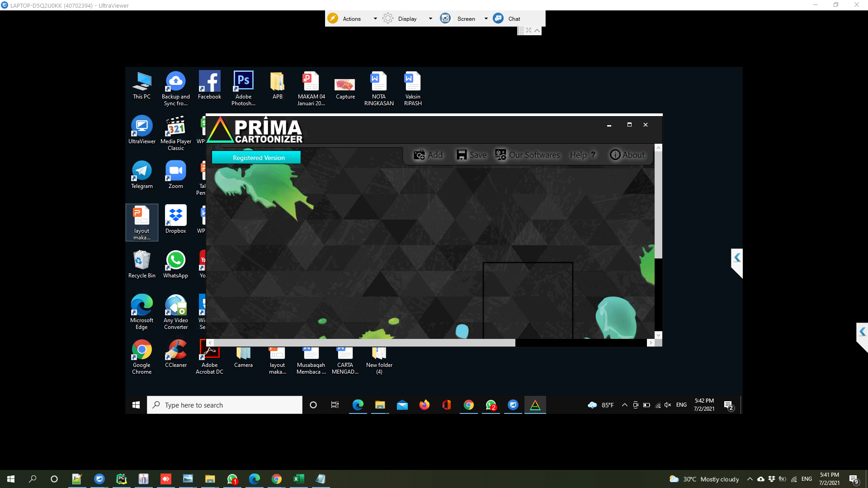
Task: Click Prima Cartoonizer icon on remote taskbar
Action: click(535, 405)
